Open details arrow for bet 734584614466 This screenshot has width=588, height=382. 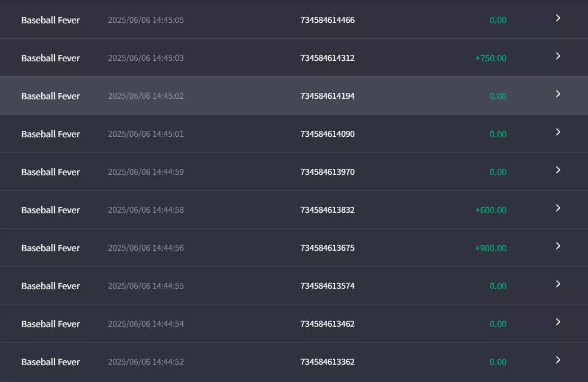pyautogui.click(x=558, y=18)
